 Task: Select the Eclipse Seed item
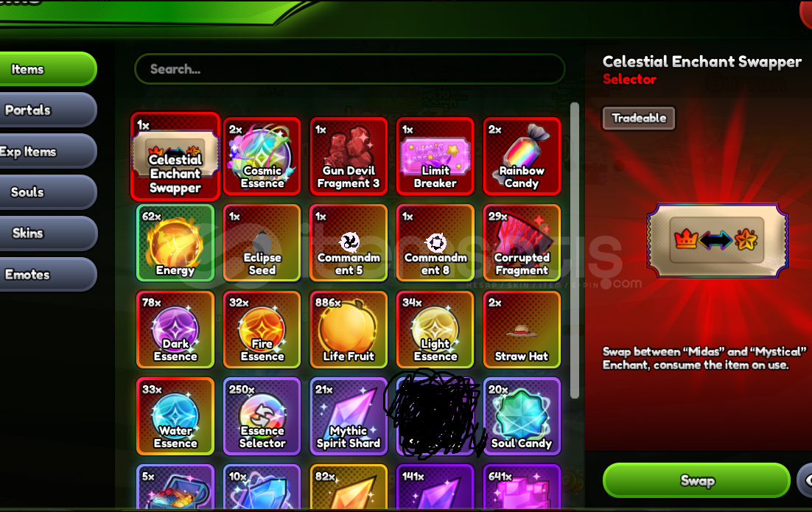[262, 243]
